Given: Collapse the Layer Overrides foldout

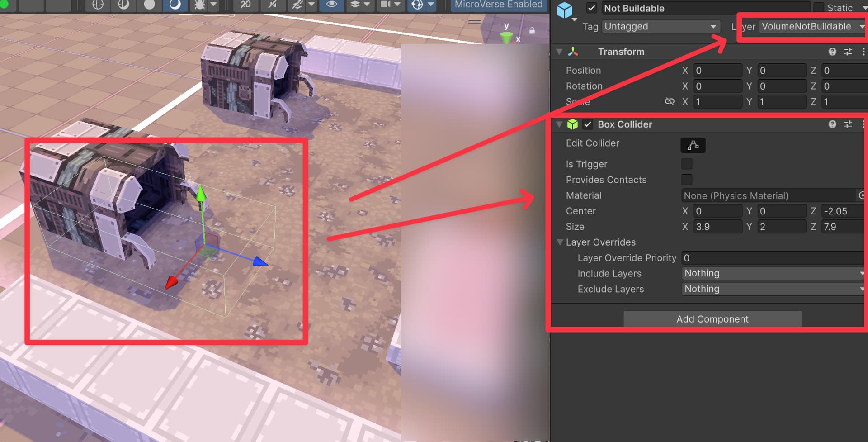Looking at the screenshot, I should pos(560,242).
